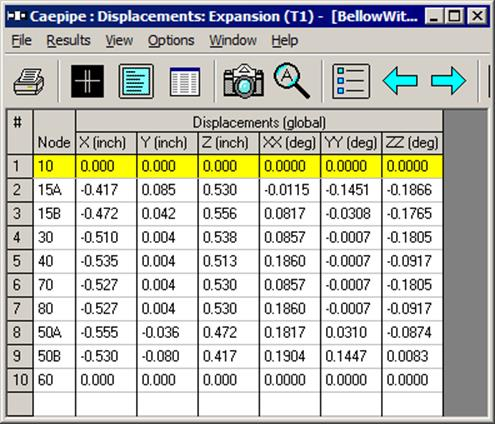Click the camera snapshot icon
Screen dimensions: 495x424
pos(244,81)
